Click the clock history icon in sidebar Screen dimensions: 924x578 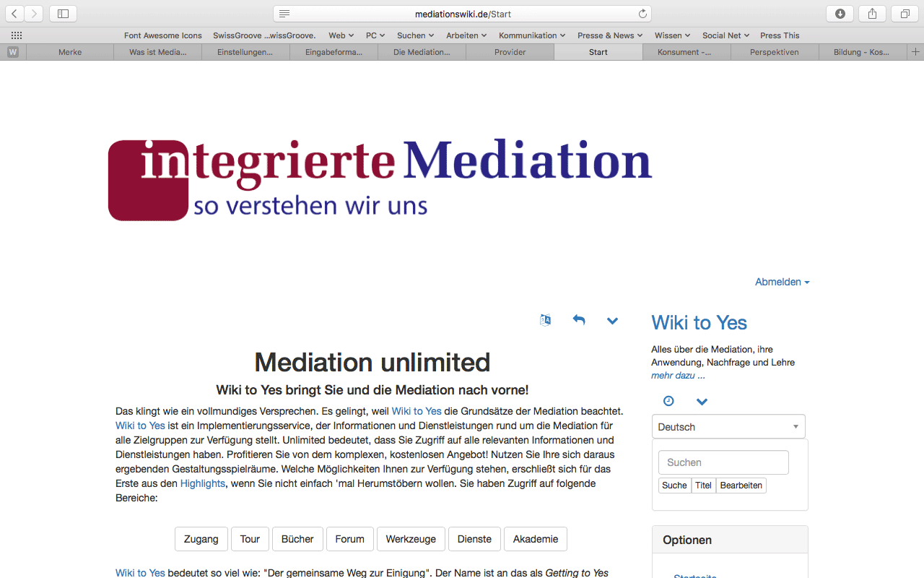point(668,401)
